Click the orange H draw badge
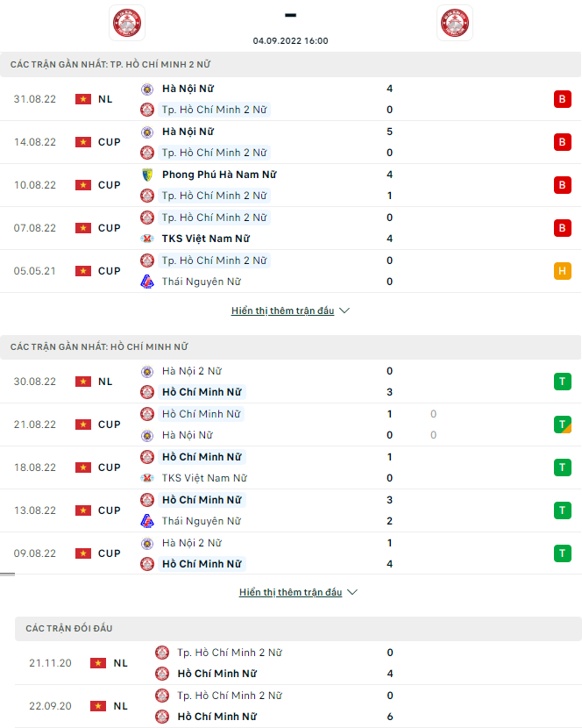Screen dimensions: 582x728 point(562,271)
